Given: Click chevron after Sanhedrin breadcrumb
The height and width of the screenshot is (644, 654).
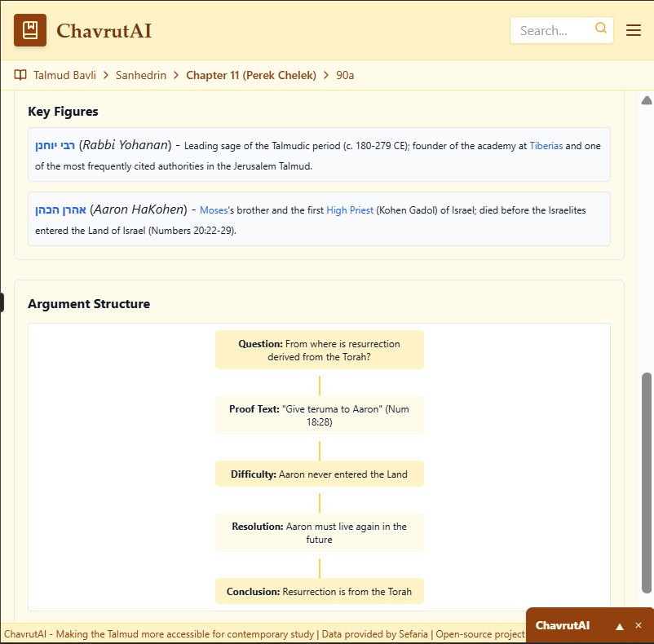Looking at the screenshot, I should tap(176, 76).
